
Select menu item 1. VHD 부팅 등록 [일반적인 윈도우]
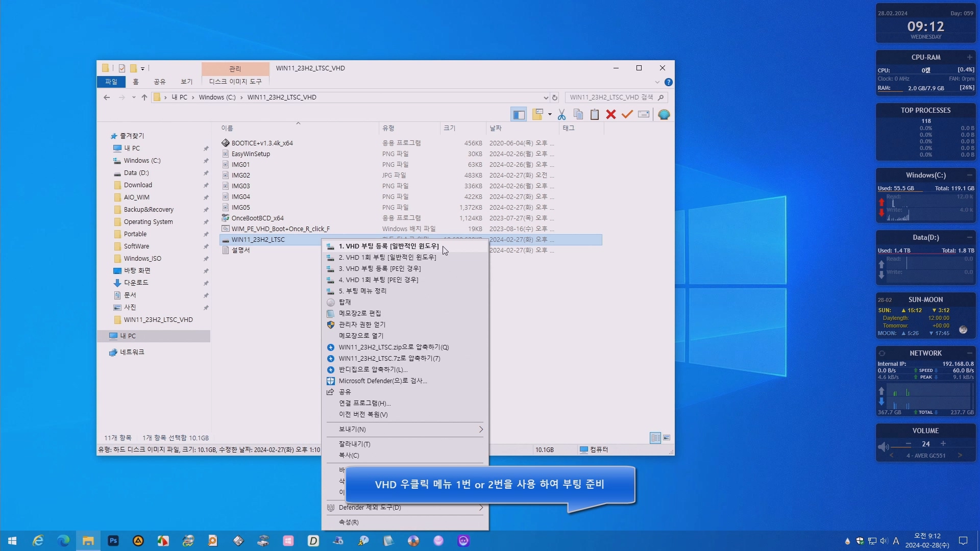tap(405, 246)
